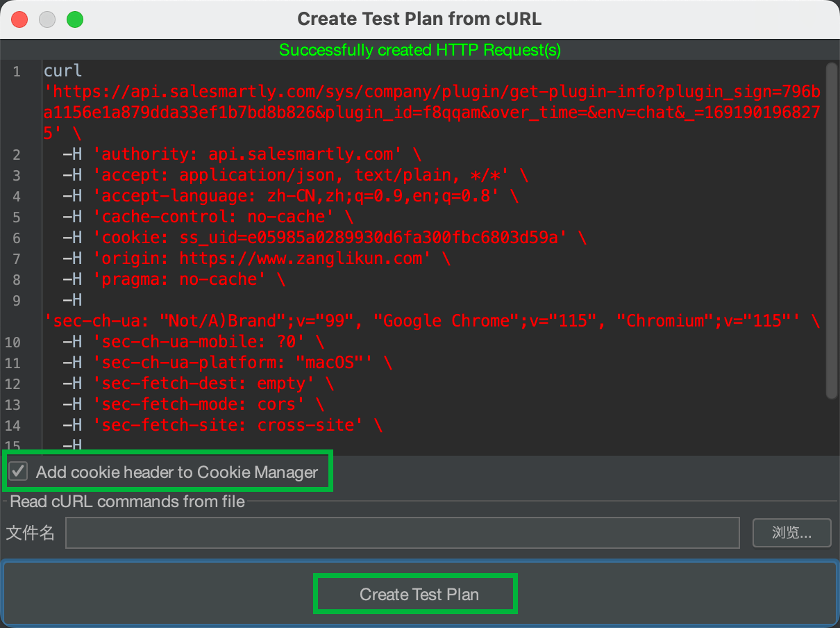Toggle the Add cookie header to Cookie Manager checkbox
This screenshot has height=628, width=840.
point(19,472)
